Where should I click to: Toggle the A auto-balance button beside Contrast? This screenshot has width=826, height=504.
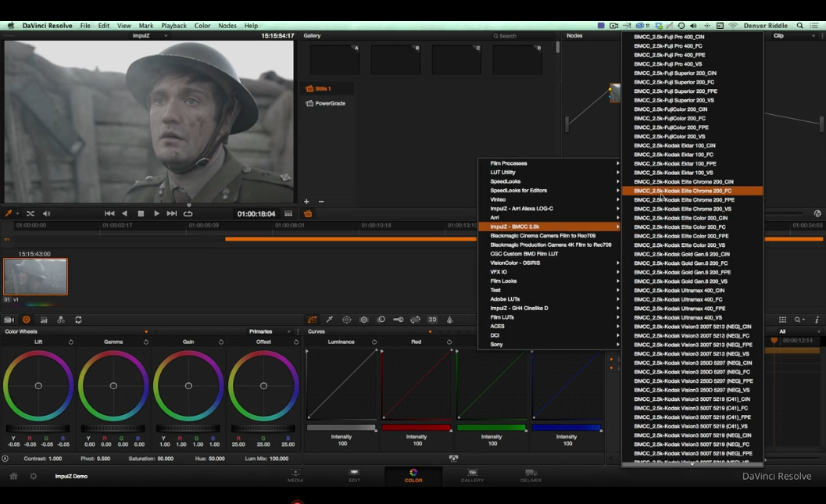(x=5, y=458)
